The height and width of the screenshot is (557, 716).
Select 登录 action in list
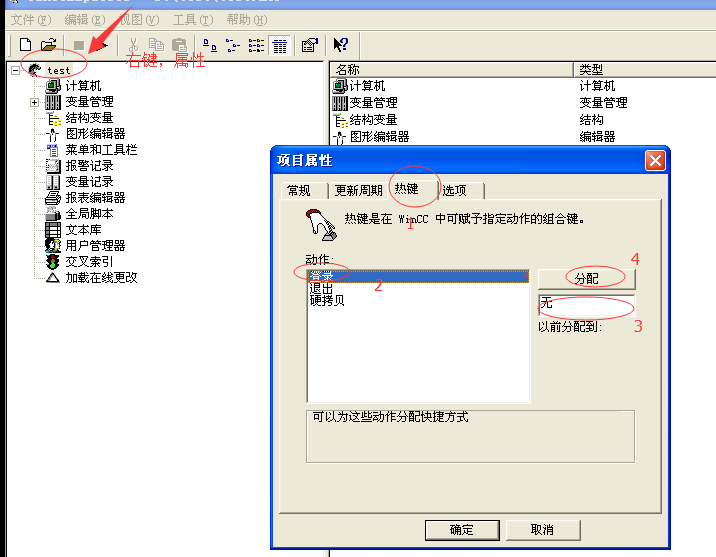[x=419, y=276]
